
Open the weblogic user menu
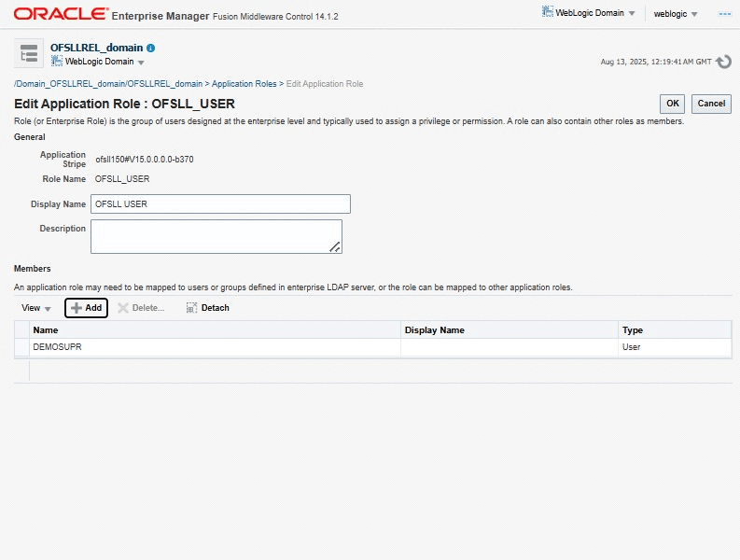675,14
